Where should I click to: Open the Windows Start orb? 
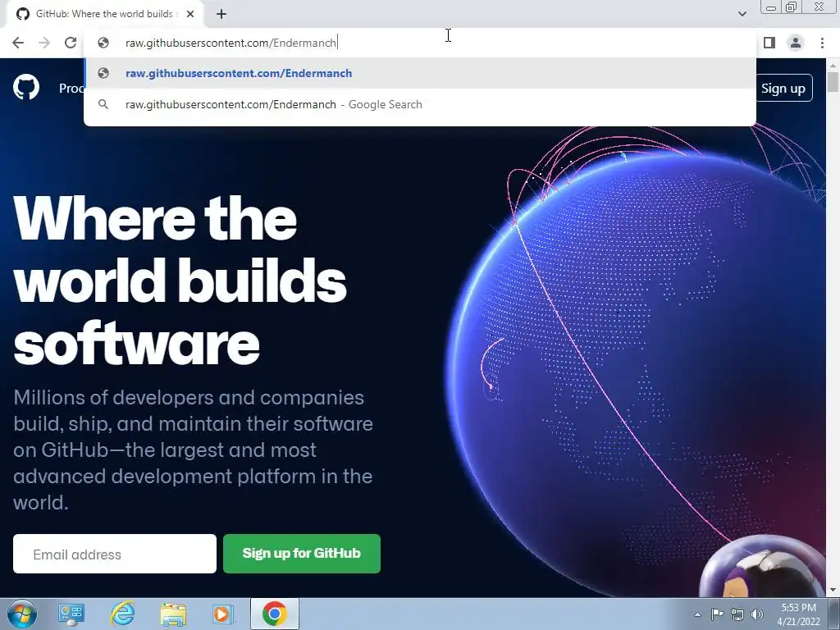click(x=22, y=614)
